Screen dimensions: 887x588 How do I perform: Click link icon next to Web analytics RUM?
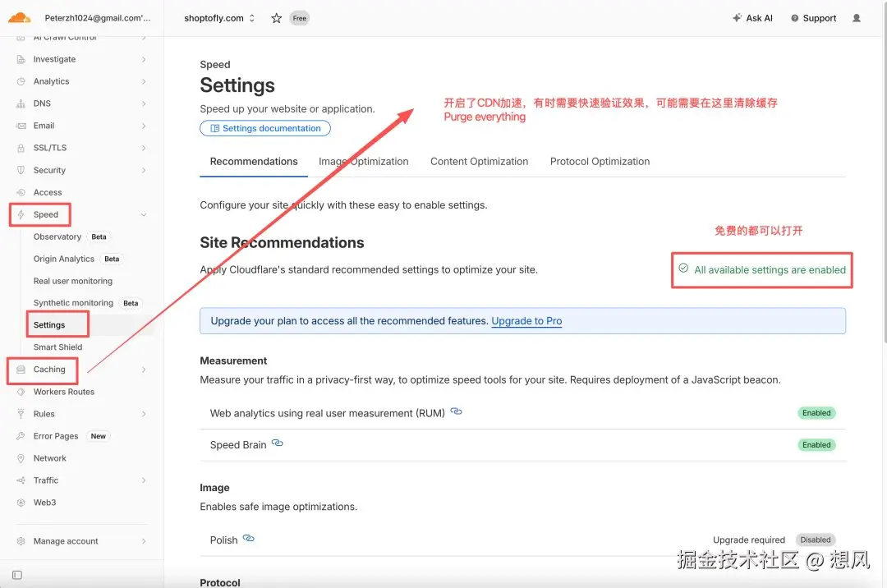pos(456,411)
